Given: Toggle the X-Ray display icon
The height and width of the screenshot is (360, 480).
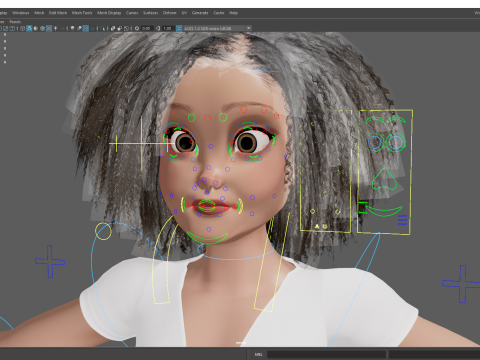Looking at the screenshot, I should point(113,28).
